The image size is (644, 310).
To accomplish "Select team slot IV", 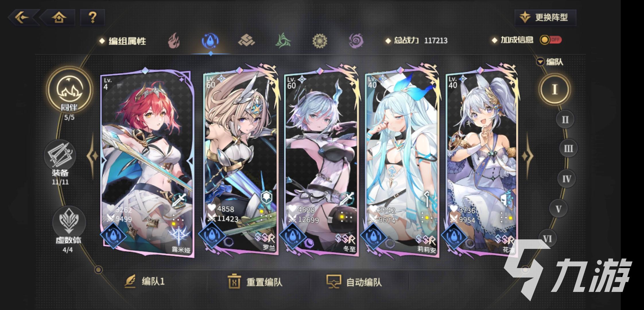I will click(x=567, y=179).
